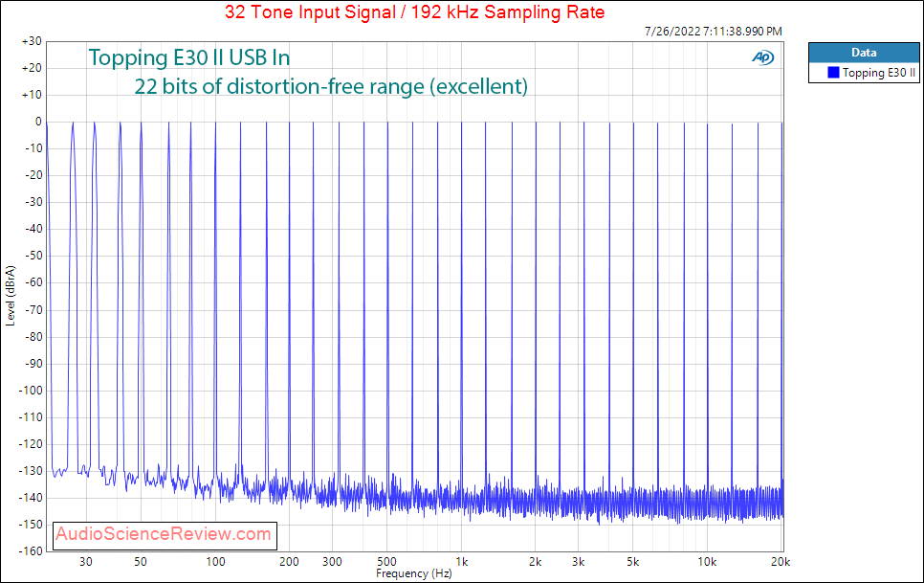
Task: Click the 100 tick label on the frequency axis
Action: point(215,562)
